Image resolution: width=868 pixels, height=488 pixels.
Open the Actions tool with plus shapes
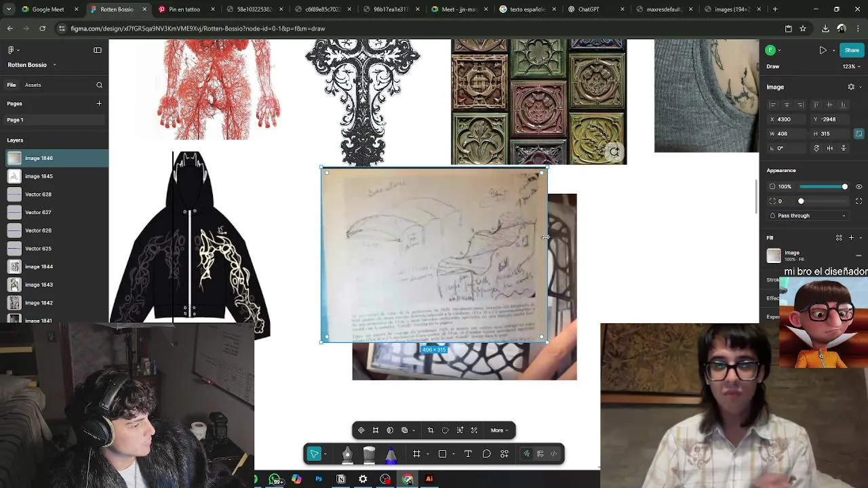click(x=505, y=454)
